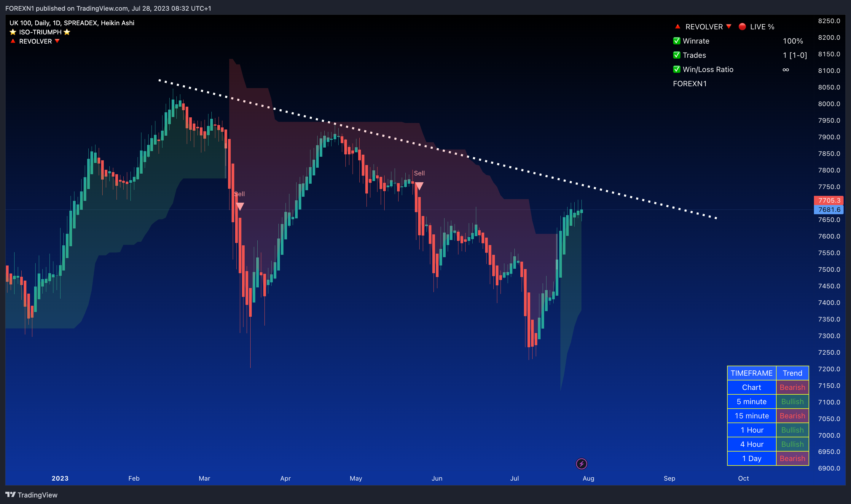Click the REVOLVER indicator legend label
Viewport: 851px width, 504px height.
[x=35, y=41]
